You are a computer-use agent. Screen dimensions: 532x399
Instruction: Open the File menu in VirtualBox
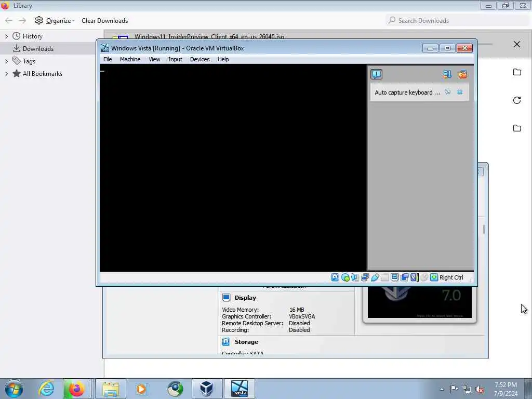(x=108, y=59)
